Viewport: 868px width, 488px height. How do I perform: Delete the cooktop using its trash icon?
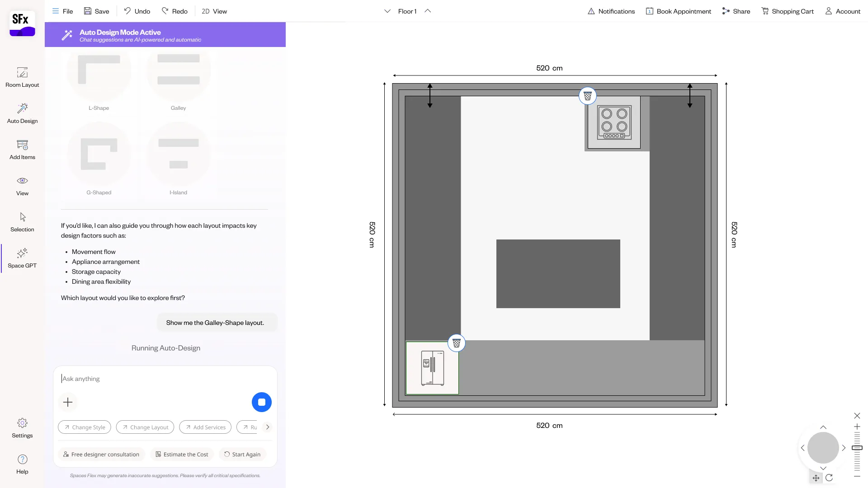587,96
